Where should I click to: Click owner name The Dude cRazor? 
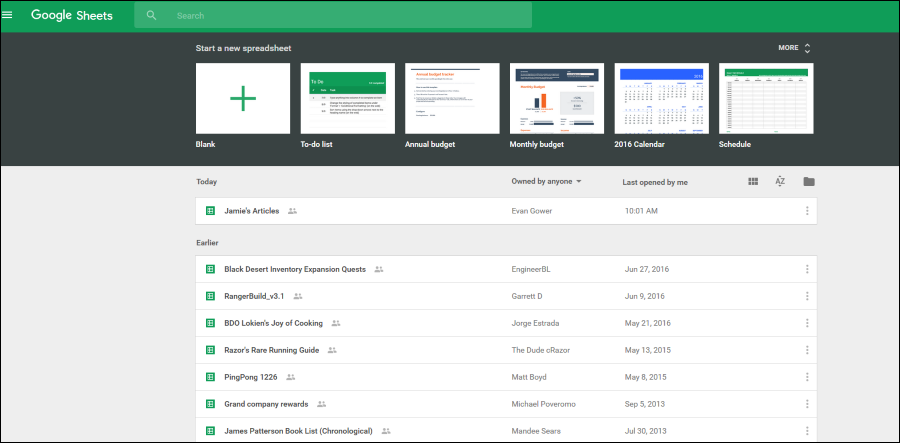[x=541, y=350]
